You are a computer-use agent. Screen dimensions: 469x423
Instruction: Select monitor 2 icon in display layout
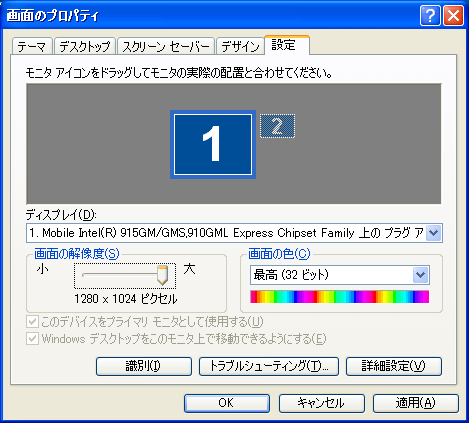(x=277, y=126)
